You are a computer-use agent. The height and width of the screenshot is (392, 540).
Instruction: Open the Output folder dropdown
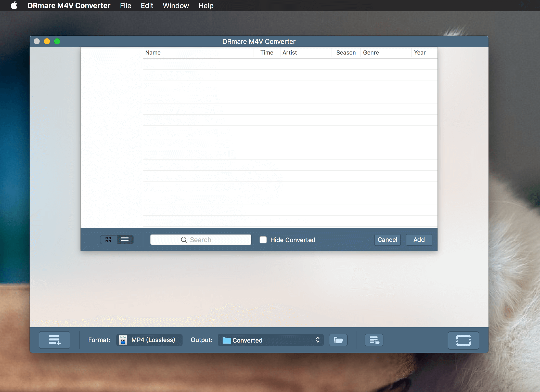pos(271,340)
